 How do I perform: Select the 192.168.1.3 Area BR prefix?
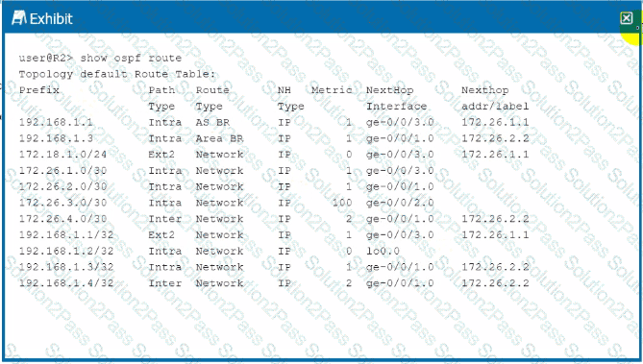(56, 138)
